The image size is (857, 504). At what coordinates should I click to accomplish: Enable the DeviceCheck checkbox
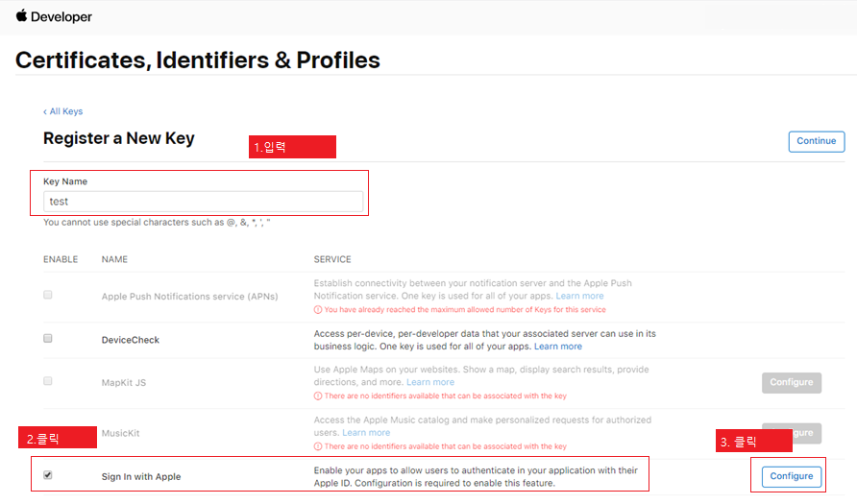47,339
